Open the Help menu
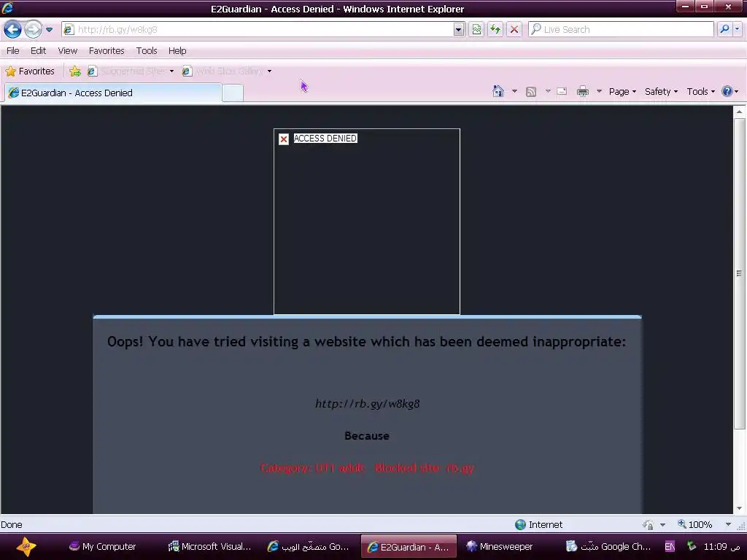This screenshot has height=560, width=747. [177, 50]
